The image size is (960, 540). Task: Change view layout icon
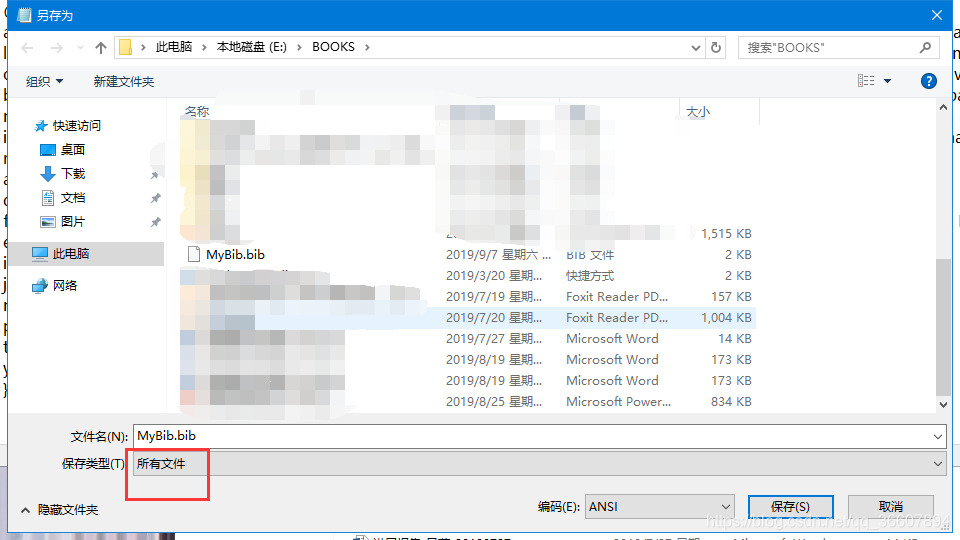click(x=866, y=81)
